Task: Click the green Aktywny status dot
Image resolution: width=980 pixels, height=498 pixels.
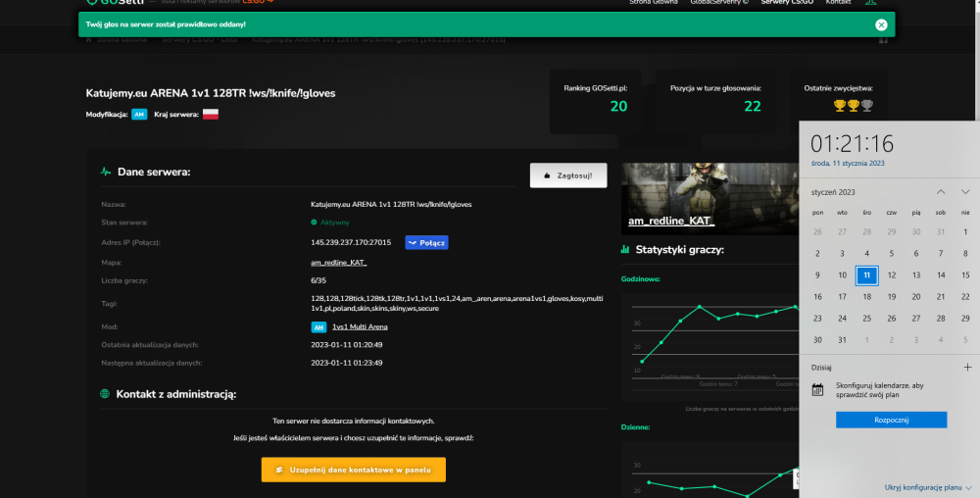Action: click(314, 222)
